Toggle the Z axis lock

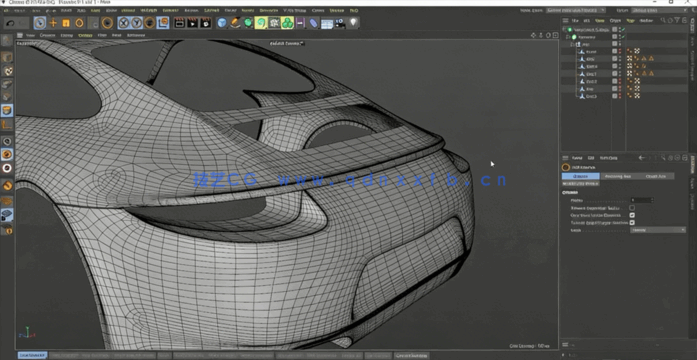click(x=150, y=23)
